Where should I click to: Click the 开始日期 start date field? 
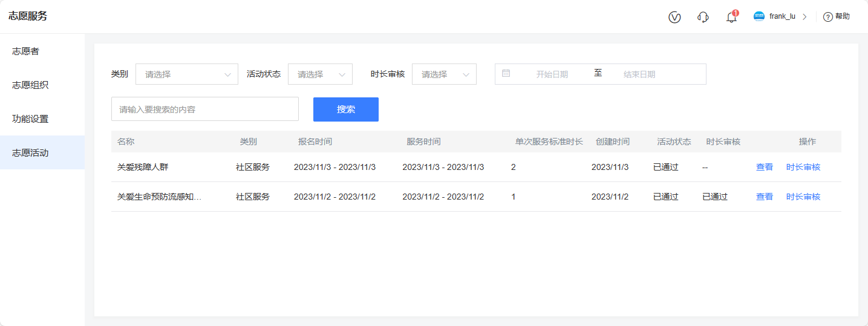pos(552,74)
